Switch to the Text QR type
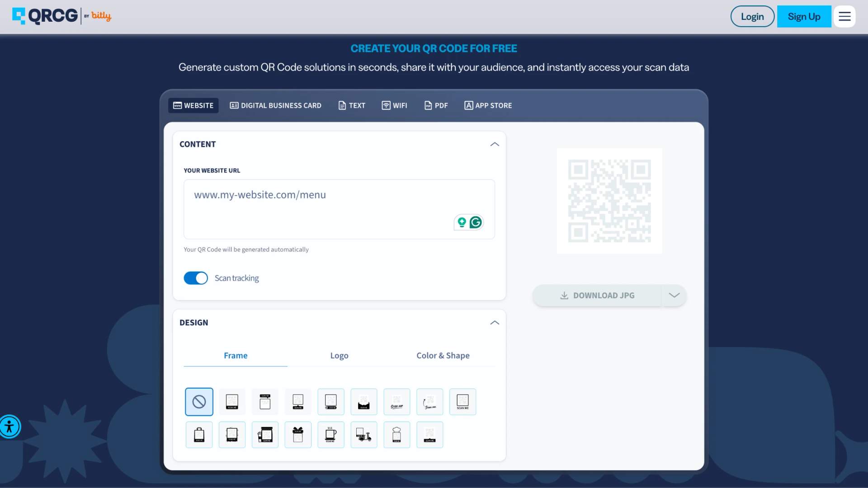 point(352,105)
